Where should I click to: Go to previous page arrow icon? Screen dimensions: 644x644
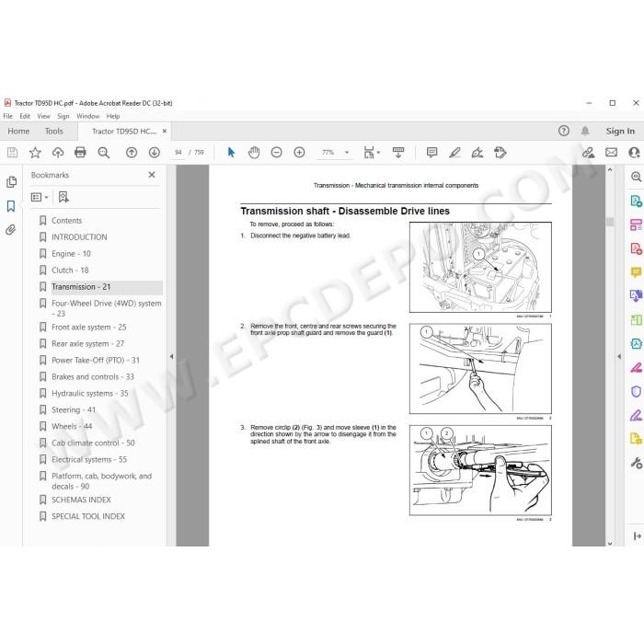click(x=132, y=153)
